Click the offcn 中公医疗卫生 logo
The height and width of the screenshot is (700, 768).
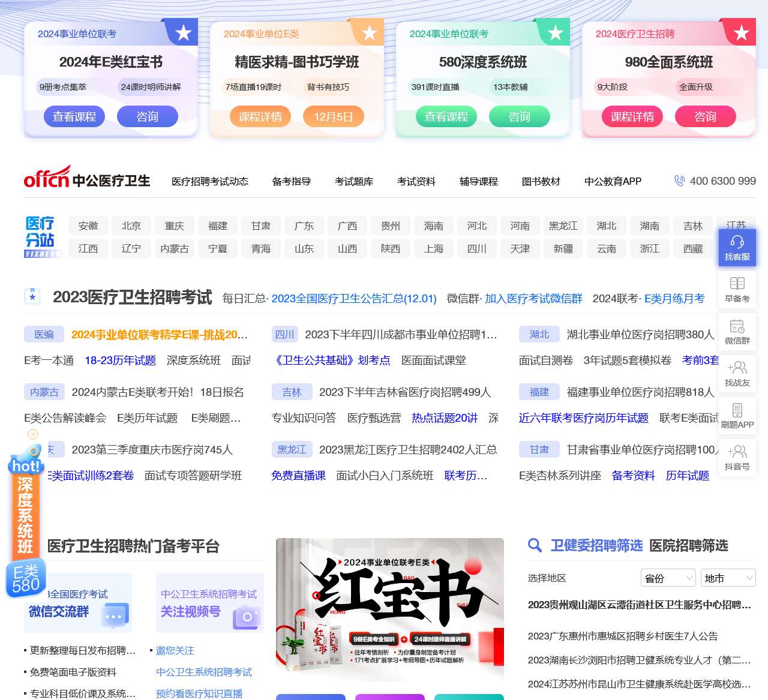click(x=87, y=178)
